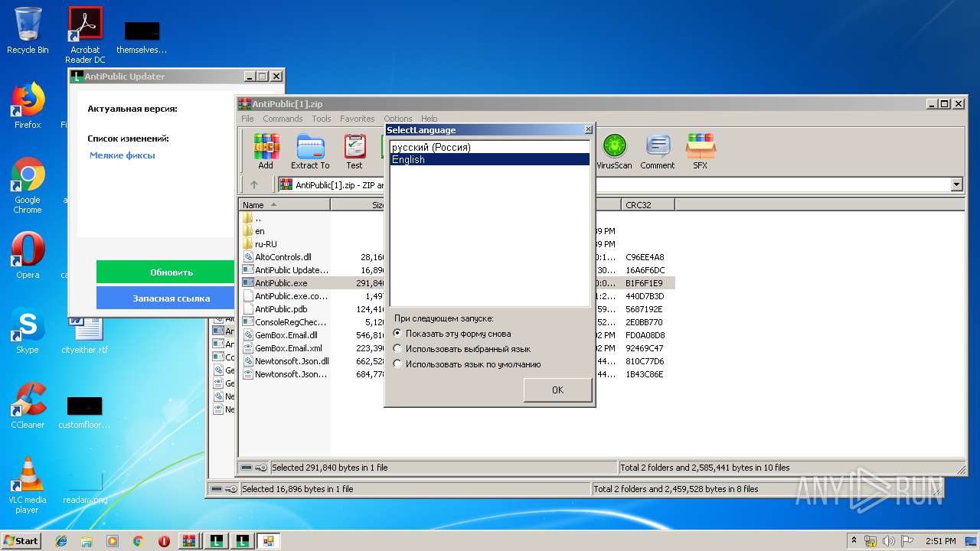Image resolution: width=980 pixels, height=551 pixels.
Task: Click the blue Запасная ссылка button
Action: (165, 298)
